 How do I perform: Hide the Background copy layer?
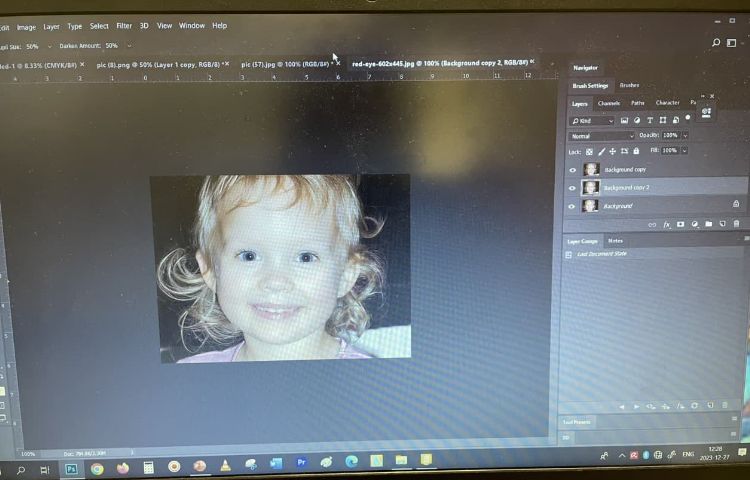(x=572, y=170)
